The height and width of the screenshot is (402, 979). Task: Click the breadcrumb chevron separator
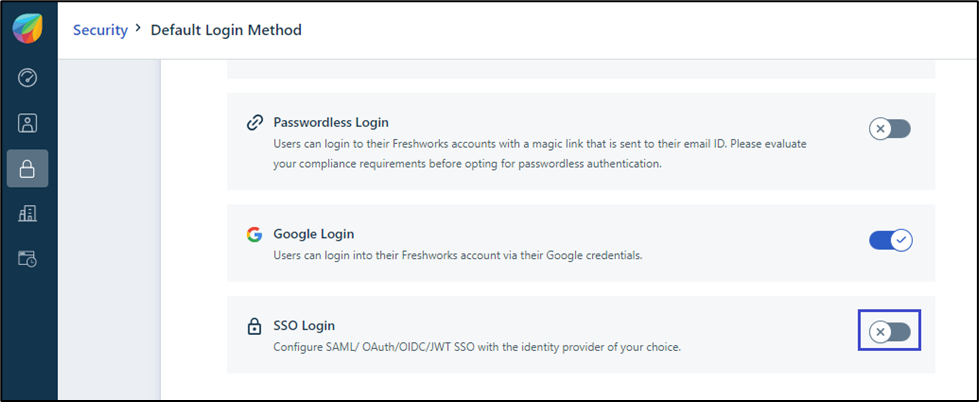(x=139, y=30)
